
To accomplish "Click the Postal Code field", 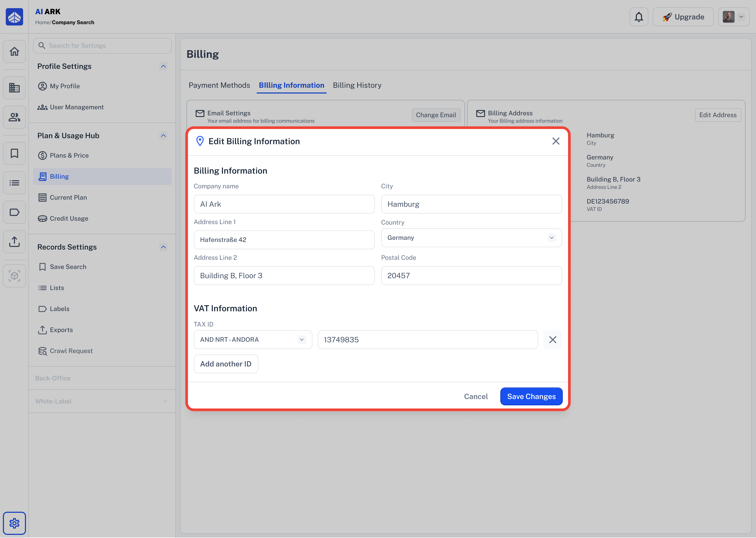I will point(471,275).
